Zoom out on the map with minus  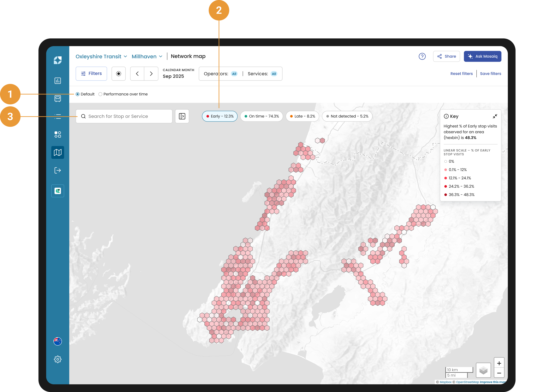tap(499, 373)
